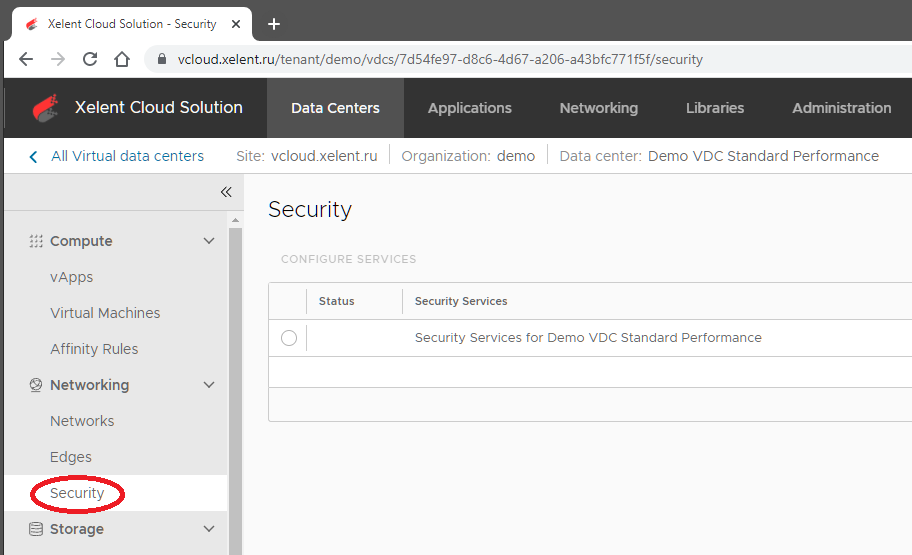This screenshot has height=555, width=912.
Task: Open the Networking top navigation tab
Action: click(x=598, y=108)
